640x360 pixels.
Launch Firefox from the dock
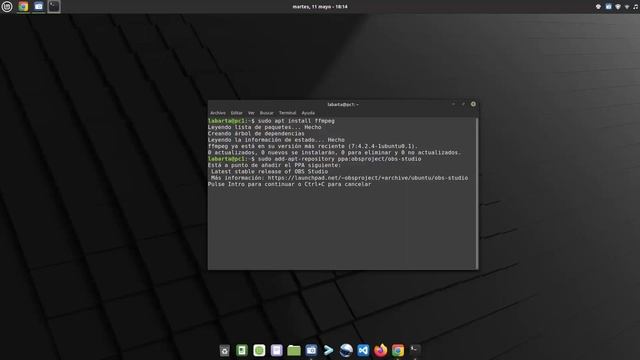pyautogui.click(x=380, y=350)
